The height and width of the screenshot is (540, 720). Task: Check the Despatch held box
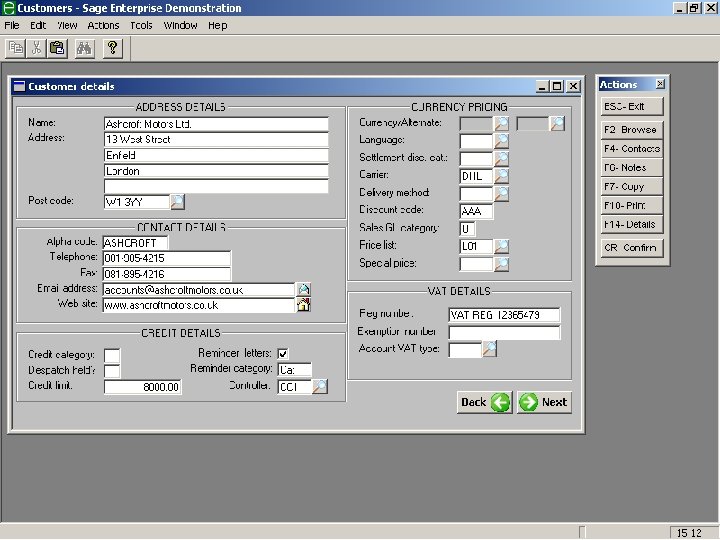pos(112,371)
